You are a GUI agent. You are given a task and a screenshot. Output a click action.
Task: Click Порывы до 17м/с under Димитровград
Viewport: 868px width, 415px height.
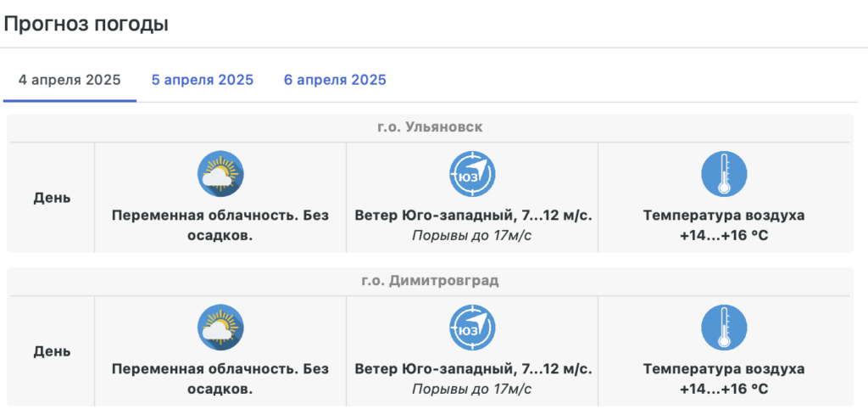pos(471,389)
